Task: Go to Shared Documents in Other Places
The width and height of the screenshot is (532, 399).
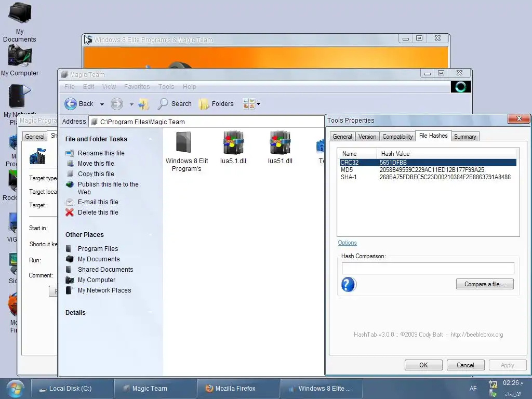Action: [105, 270]
